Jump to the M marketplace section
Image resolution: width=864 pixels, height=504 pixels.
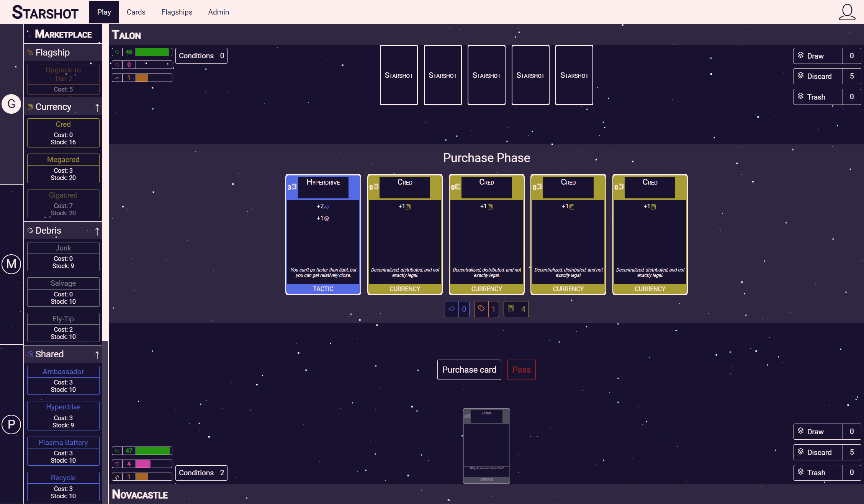(11, 264)
